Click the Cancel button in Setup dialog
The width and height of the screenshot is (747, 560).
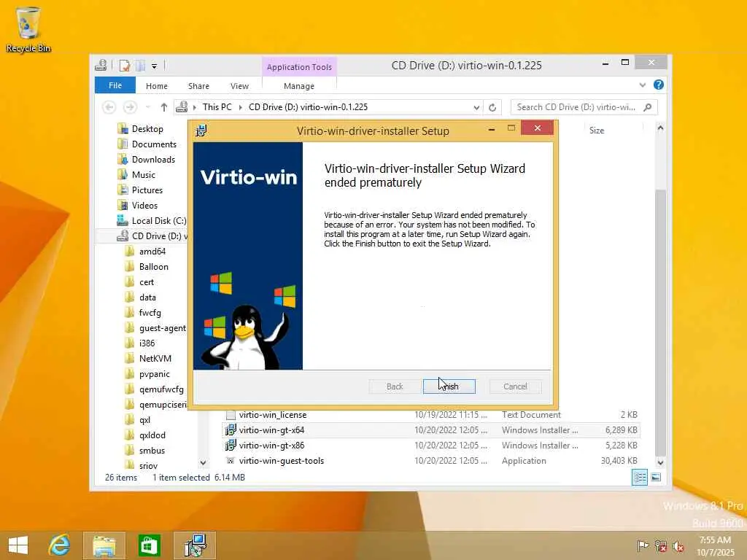click(515, 386)
